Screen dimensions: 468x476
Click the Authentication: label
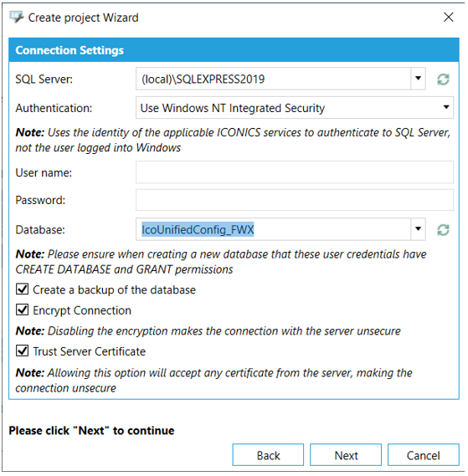point(54,108)
